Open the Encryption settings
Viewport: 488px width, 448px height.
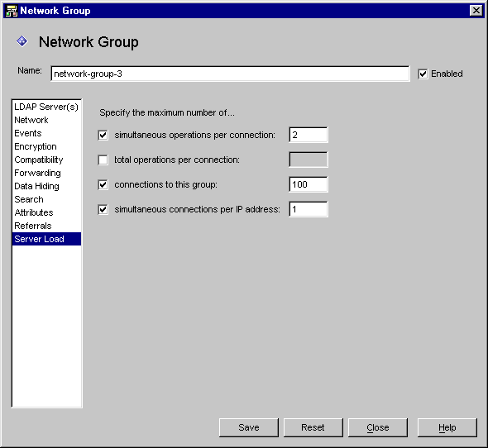(x=46, y=146)
